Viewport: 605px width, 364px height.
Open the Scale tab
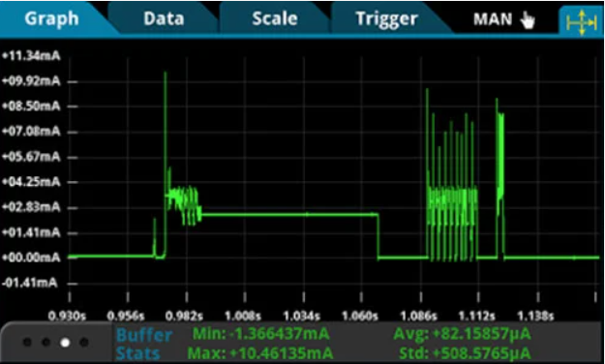(274, 18)
